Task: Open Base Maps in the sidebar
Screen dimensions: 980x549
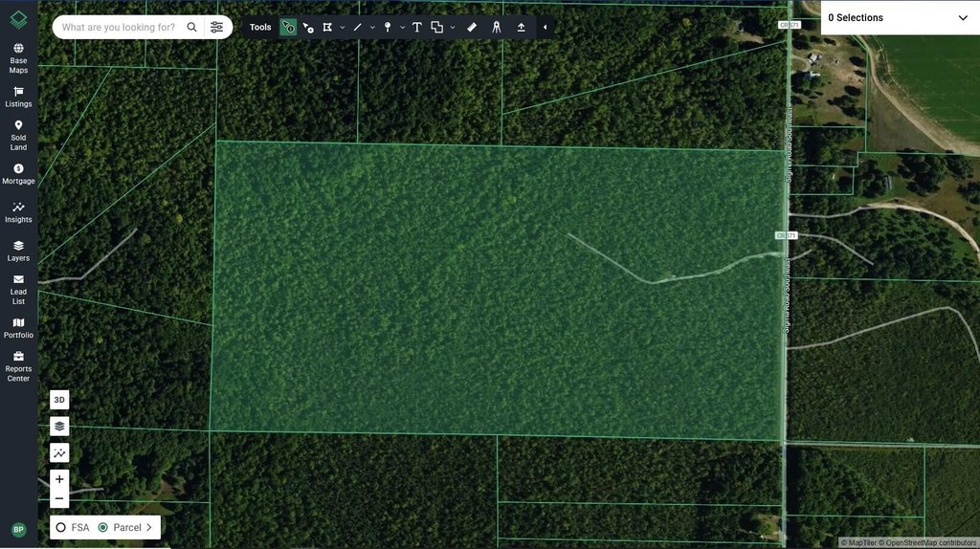Action: pyautogui.click(x=18, y=58)
